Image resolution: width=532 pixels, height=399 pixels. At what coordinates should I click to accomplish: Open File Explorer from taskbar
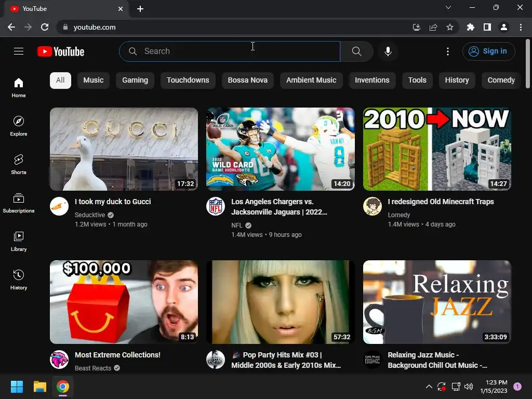(x=39, y=387)
